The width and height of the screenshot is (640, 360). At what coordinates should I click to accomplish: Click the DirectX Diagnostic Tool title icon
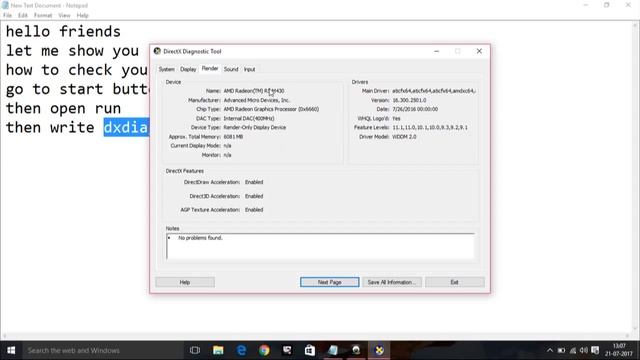pyautogui.click(x=157, y=51)
